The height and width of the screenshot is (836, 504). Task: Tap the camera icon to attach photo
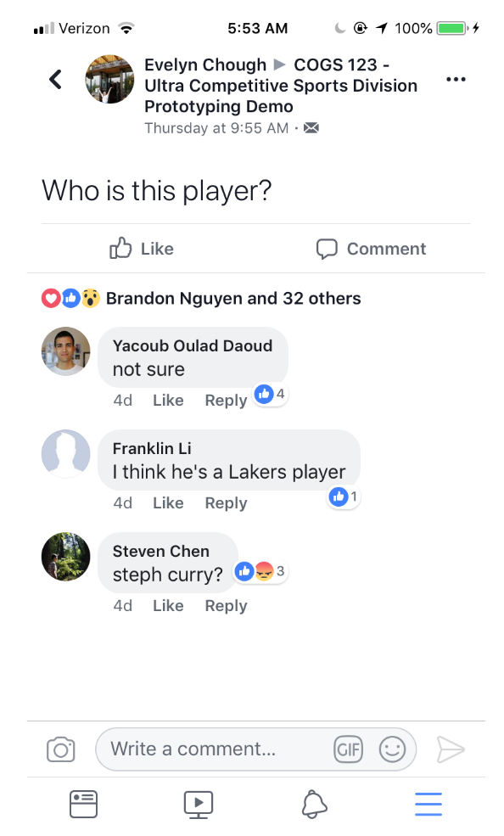click(61, 749)
